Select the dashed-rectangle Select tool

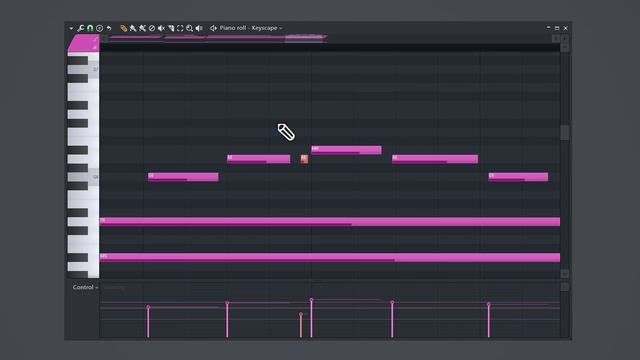pos(180,28)
